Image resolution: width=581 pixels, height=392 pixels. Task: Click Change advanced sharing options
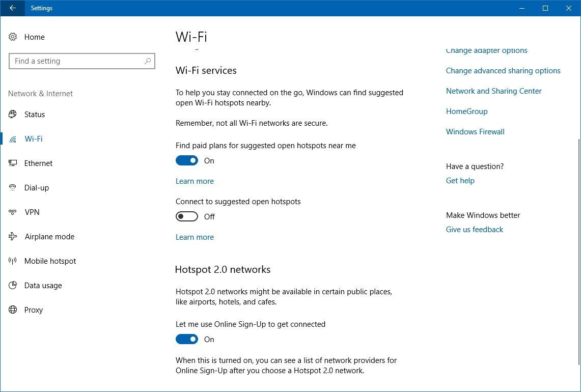click(x=503, y=70)
